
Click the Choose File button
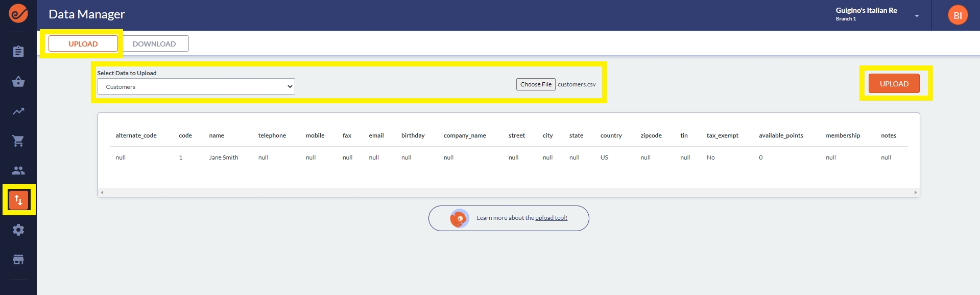pos(536,84)
